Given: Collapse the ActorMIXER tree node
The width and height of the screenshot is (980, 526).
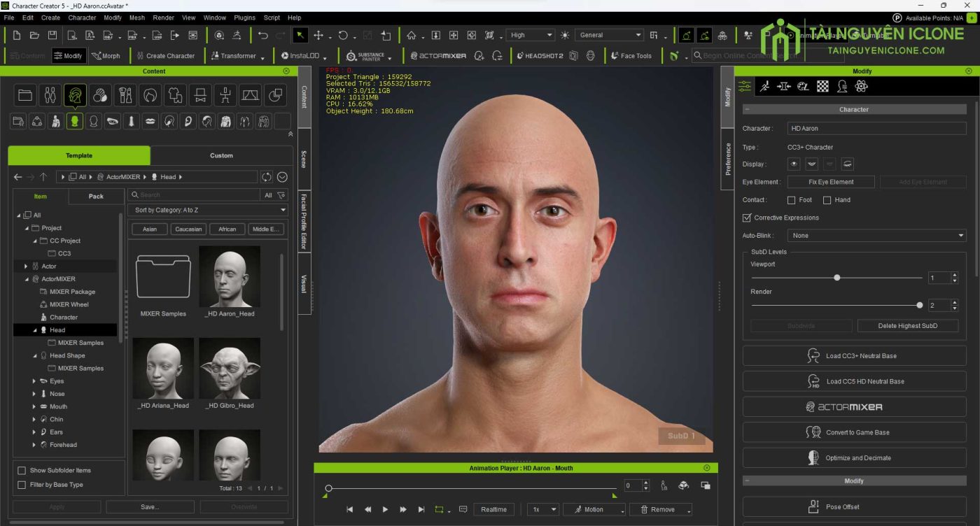Looking at the screenshot, I should point(26,279).
